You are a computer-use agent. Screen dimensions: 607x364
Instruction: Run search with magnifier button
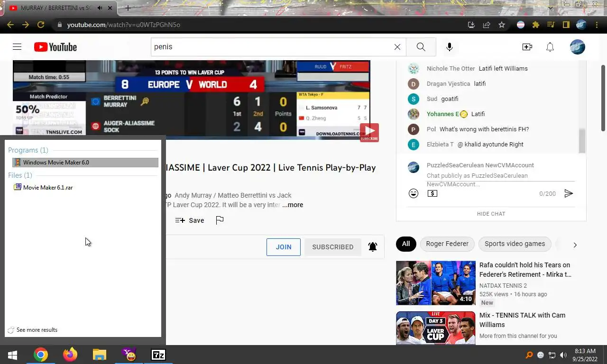click(x=421, y=47)
